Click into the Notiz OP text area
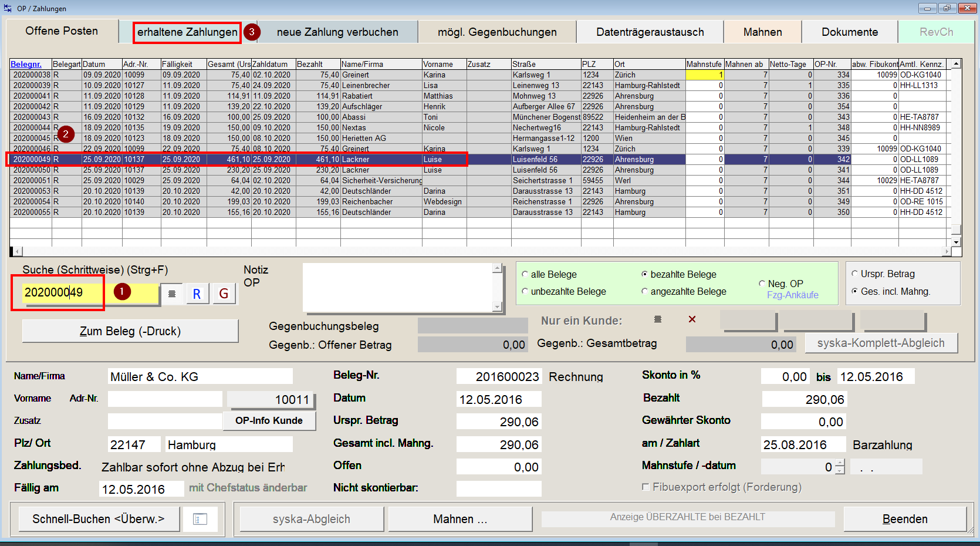 [x=398, y=288]
